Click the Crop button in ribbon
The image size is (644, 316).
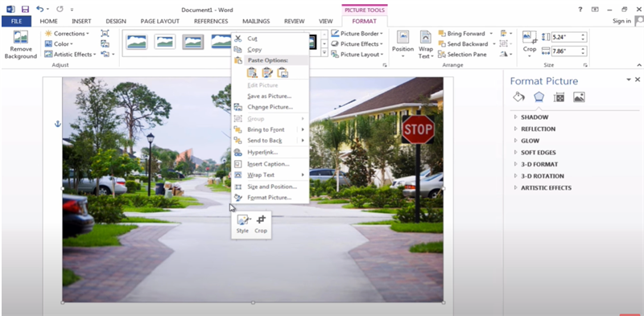(530, 44)
